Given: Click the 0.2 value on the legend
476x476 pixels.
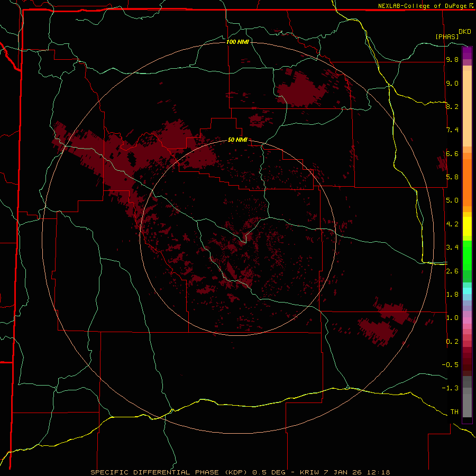Looking at the screenshot, I should click(x=452, y=342).
